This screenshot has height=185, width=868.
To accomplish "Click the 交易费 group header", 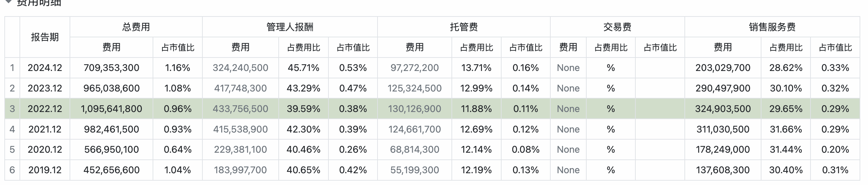I will (x=617, y=27).
